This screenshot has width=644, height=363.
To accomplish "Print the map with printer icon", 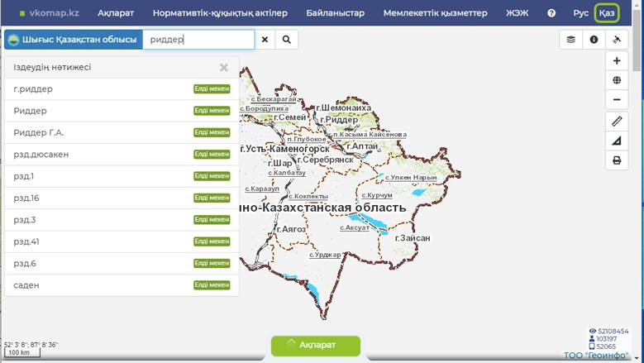I will [617, 160].
